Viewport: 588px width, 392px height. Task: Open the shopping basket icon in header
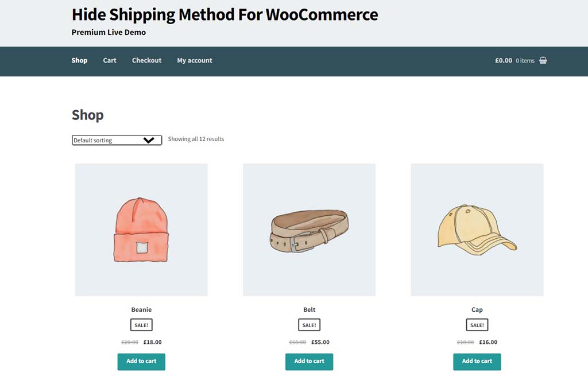click(543, 60)
